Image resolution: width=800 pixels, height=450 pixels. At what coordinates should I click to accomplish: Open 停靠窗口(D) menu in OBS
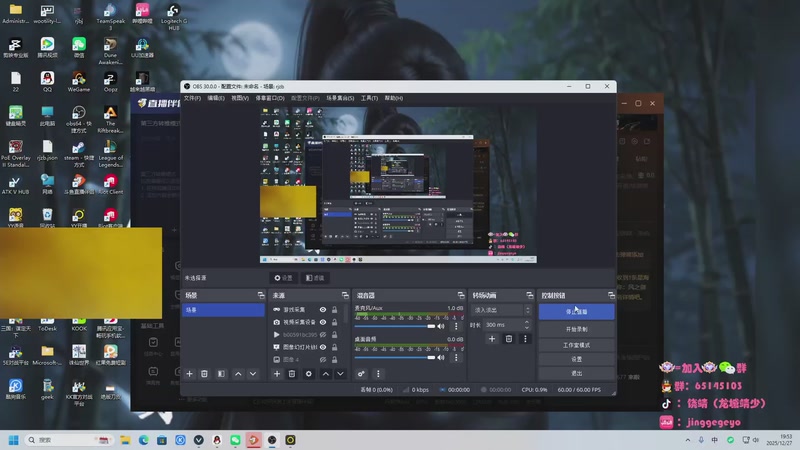coord(270,98)
